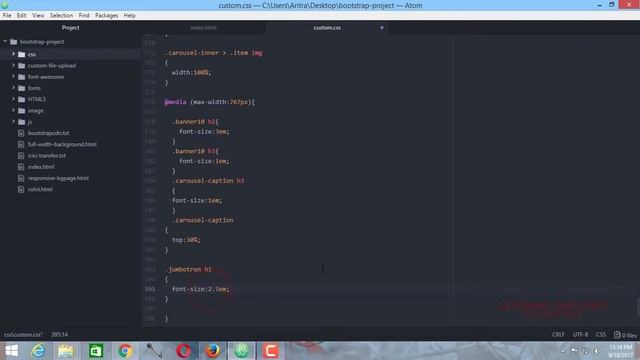This screenshot has height=360, width=640.
Task: Click the volume icon in system tray
Action: (596, 351)
